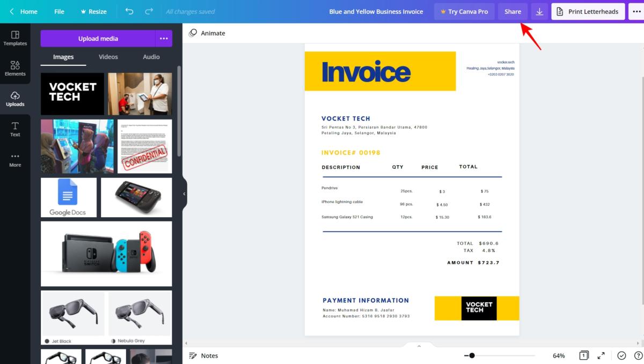Viewport: 644px width, 364px height.
Task: Select the Google Docs logo image
Action: click(x=69, y=197)
